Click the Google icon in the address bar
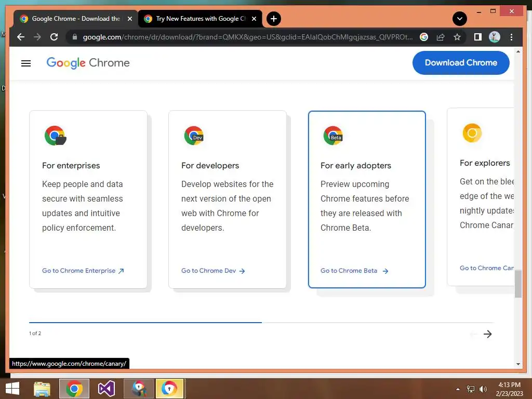 click(x=424, y=37)
